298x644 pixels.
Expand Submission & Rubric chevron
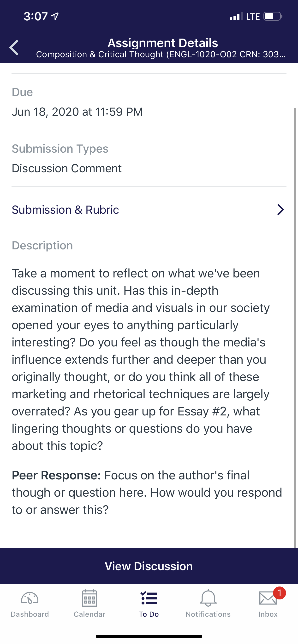[x=280, y=209]
